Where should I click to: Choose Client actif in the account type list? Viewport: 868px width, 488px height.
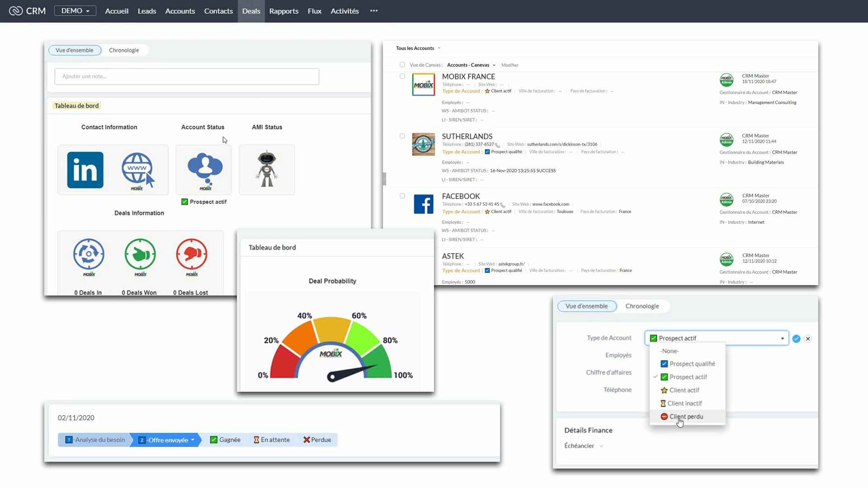click(x=688, y=390)
